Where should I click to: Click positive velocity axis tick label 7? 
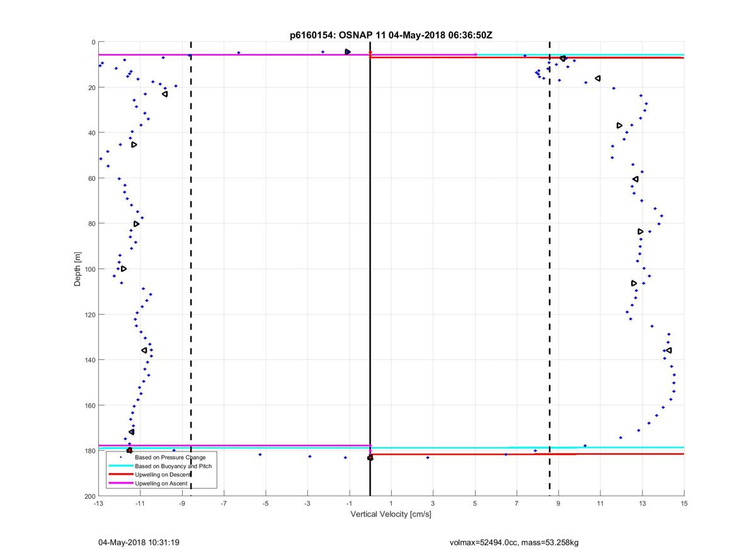pyautogui.click(x=517, y=504)
